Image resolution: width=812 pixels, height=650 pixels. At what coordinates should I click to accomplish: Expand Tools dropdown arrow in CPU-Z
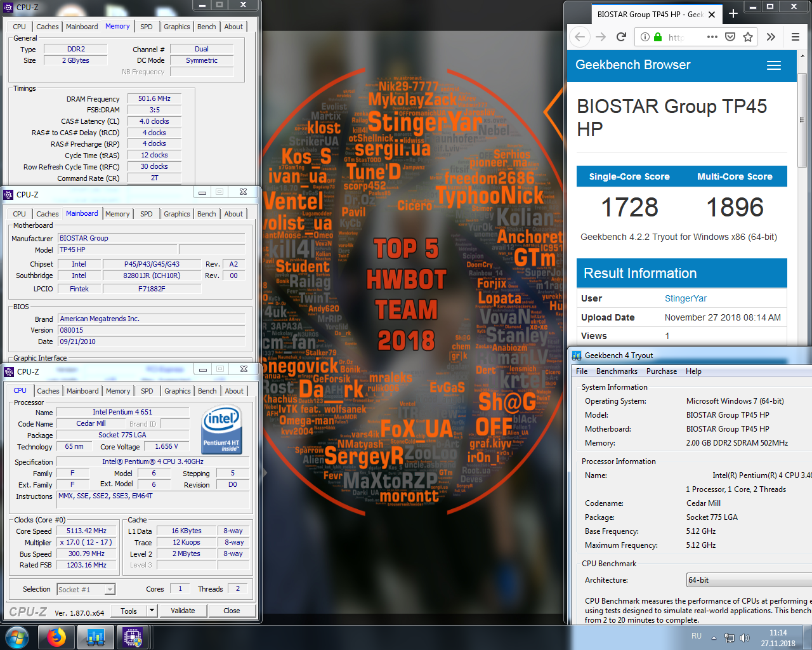tap(152, 611)
